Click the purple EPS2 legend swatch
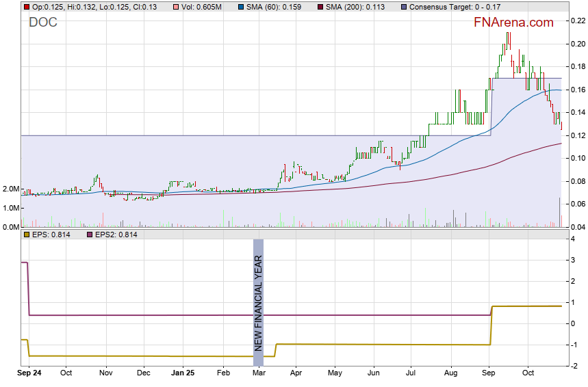This screenshot has width=588, height=387. [x=89, y=235]
